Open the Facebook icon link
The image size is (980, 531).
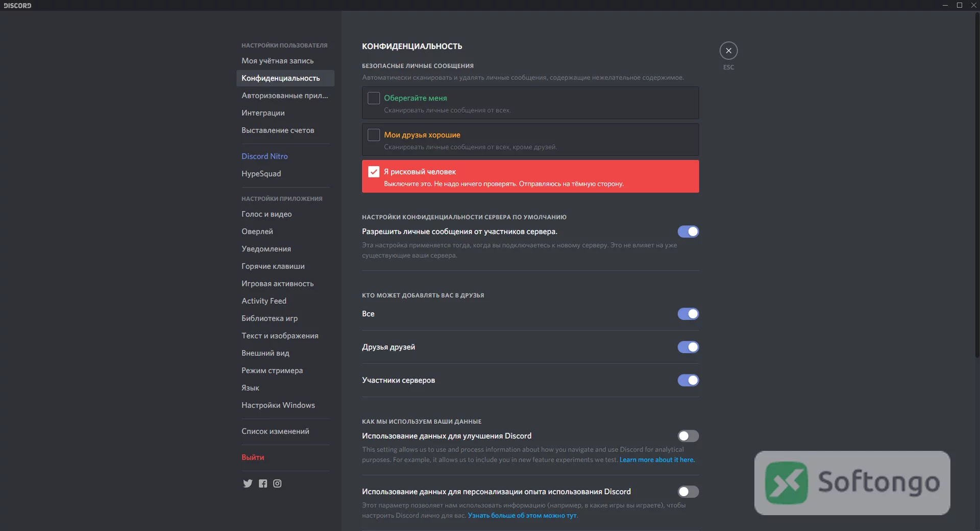pos(263,484)
